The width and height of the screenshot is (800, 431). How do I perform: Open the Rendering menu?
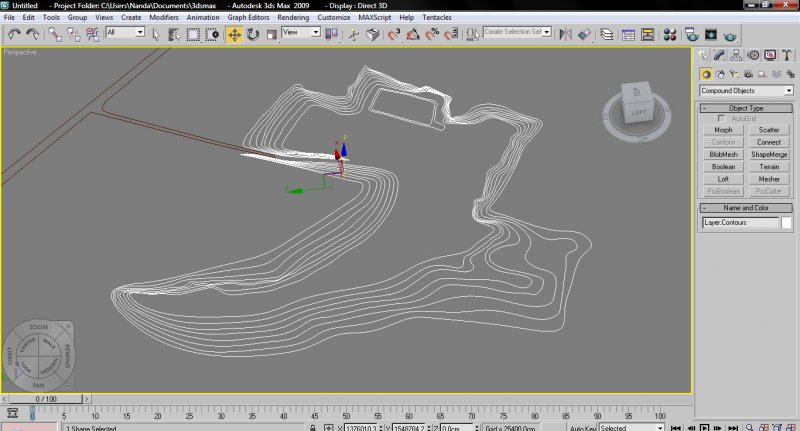coord(293,18)
